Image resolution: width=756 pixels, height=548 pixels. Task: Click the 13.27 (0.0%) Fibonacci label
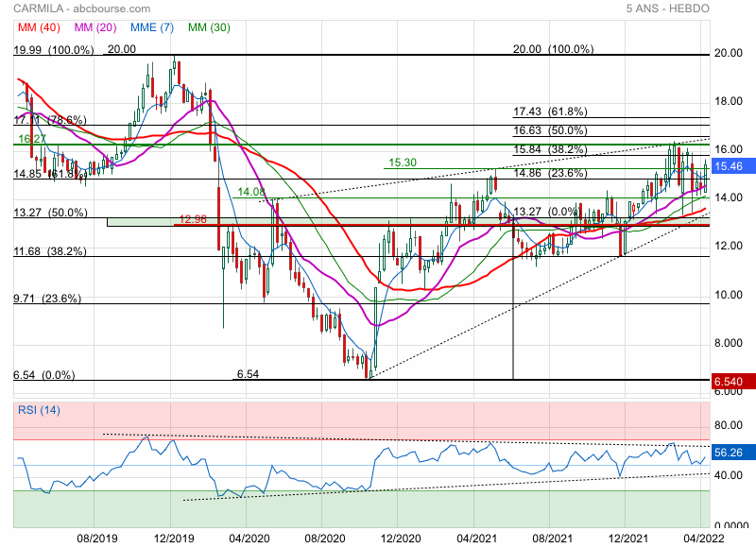tap(546, 212)
